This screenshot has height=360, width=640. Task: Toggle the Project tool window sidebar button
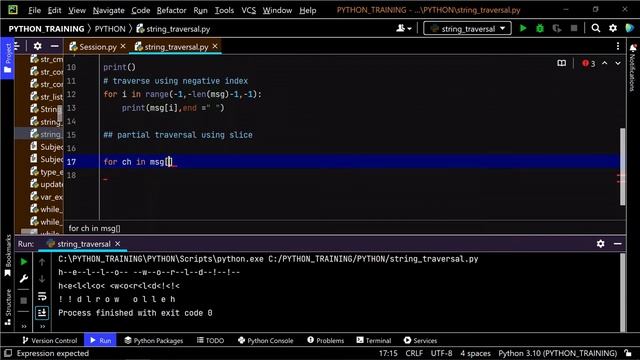coord(7,58)
